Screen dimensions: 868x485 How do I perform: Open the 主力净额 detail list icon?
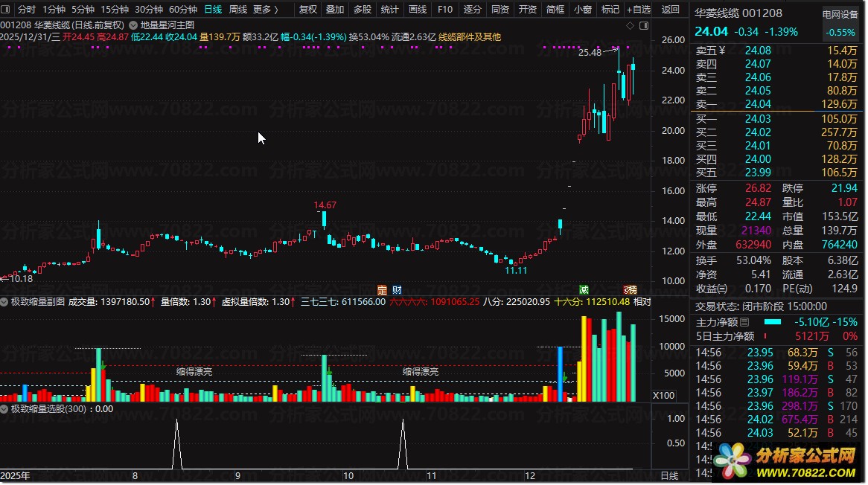point(744,322)
